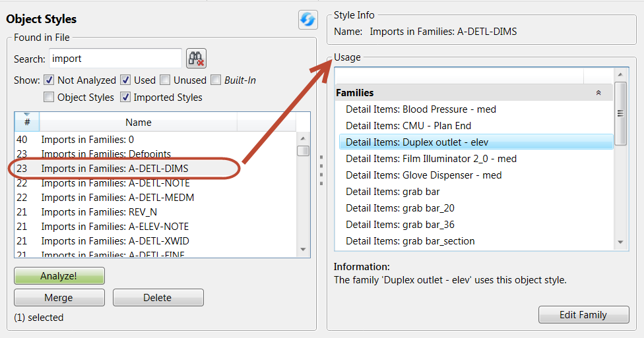Enable the Built-In checkbox

coord(216,80)
